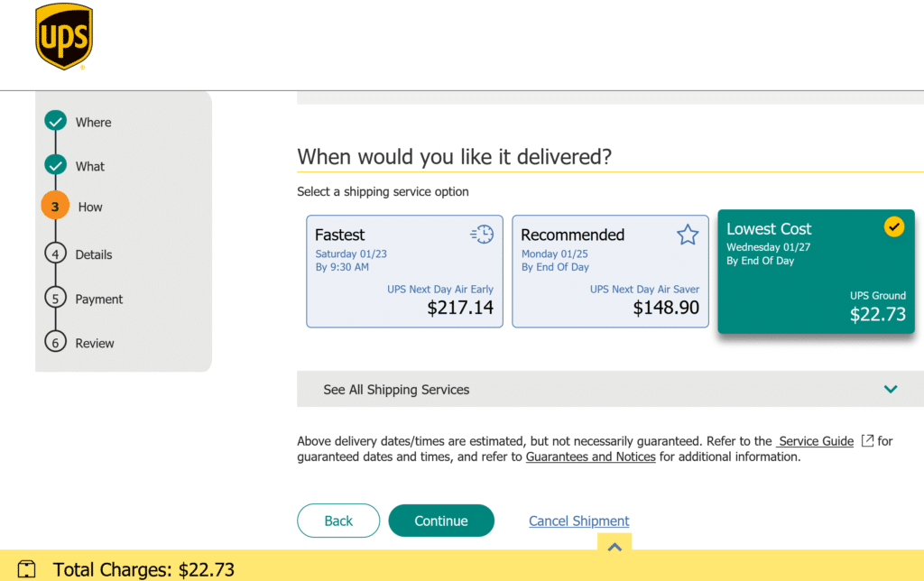Image resolution: width=924 pixels, height=581 pixels.
Task: Click the chevron arrow in shipping services bar
Action: pyautogui.click(x=891, y=390)
